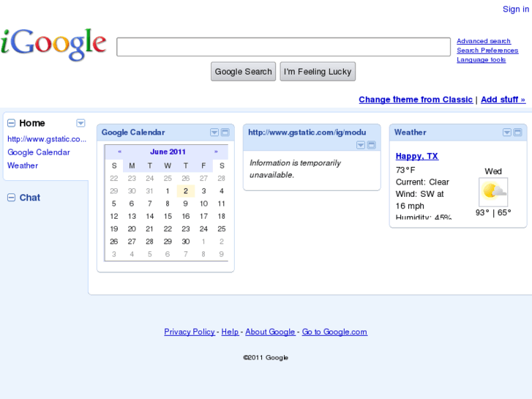This screenshot has height=399, width=532.
Task: Open Weather sidebar link
Action: (x=23, y=165)
